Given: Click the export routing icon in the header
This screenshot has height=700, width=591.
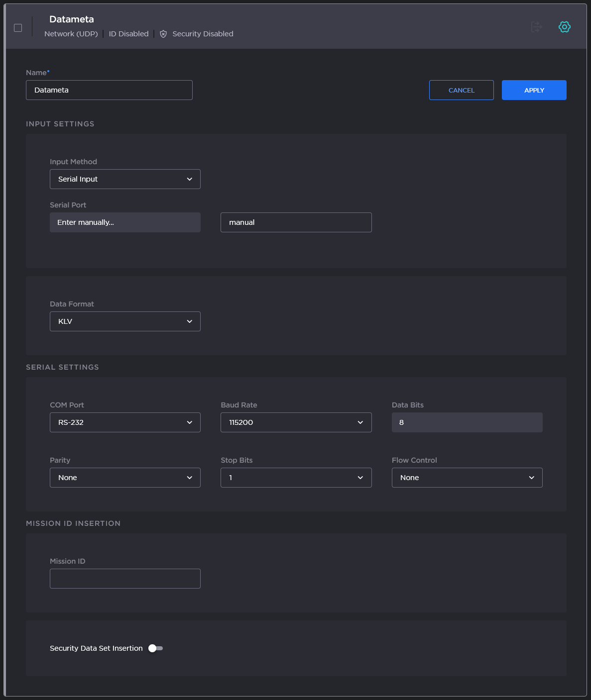Looking at the screenshot, I should 536,27.
